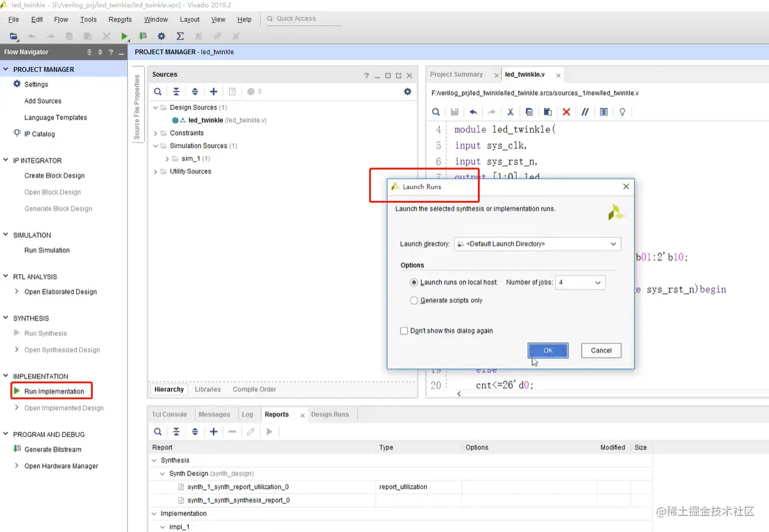
Task: Switch to Messages tab
Action: [x=214, y=415]
